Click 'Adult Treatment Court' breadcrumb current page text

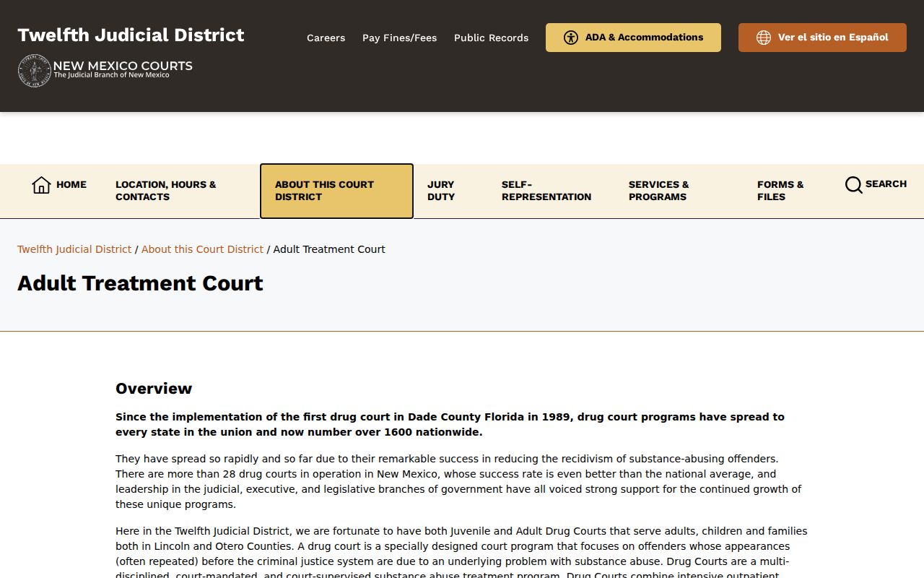(329, 249)
